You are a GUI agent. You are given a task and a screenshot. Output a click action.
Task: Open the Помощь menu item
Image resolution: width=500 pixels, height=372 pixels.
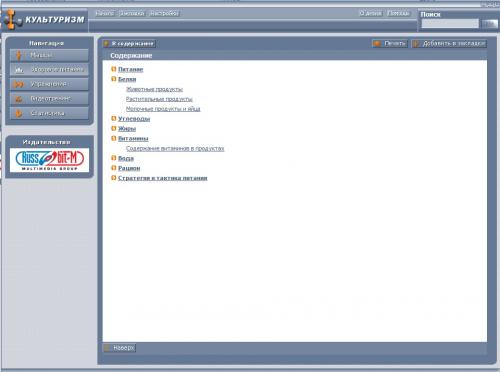(x=398, y=13)
